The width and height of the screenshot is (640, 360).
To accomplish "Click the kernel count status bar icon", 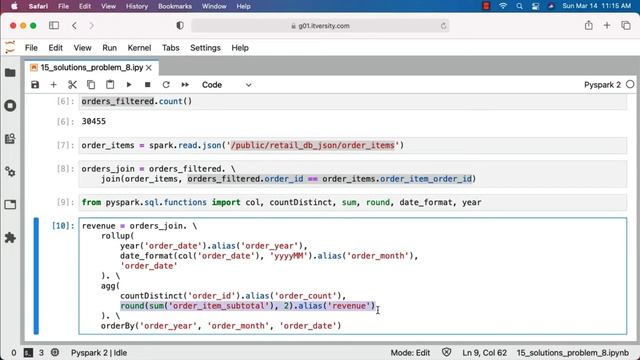I will coord(55,352).
